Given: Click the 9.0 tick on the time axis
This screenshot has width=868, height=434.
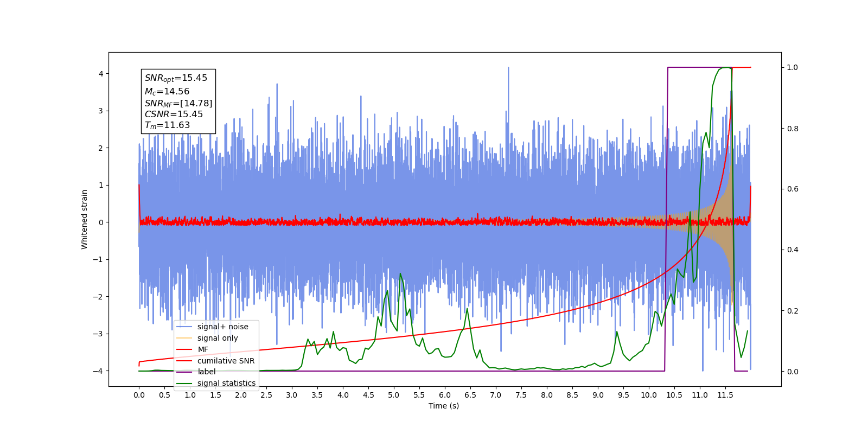Looking at the screenshot, I should point(598,395).
